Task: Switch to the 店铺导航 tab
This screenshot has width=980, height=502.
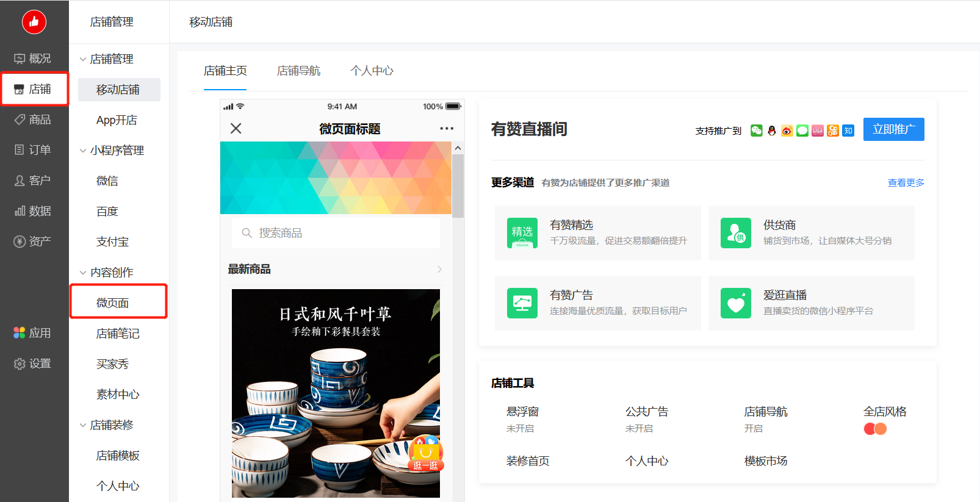Action: (x=298, y=71)
